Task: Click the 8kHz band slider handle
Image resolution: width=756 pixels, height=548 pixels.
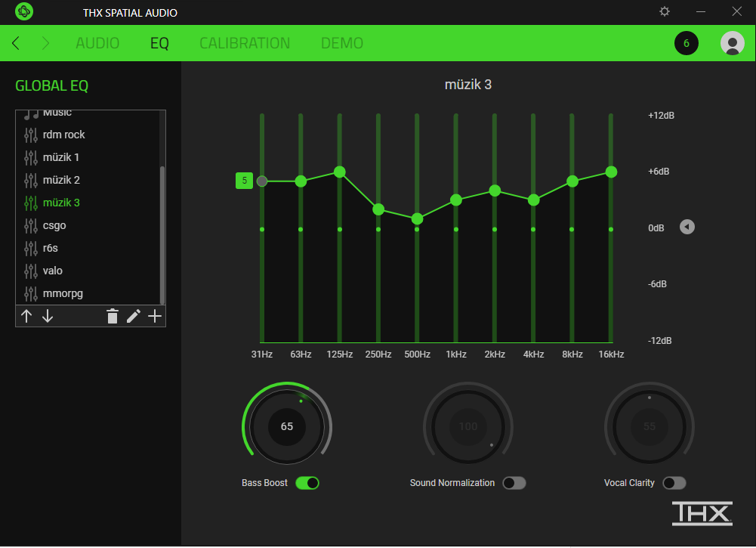Action: 572,181
